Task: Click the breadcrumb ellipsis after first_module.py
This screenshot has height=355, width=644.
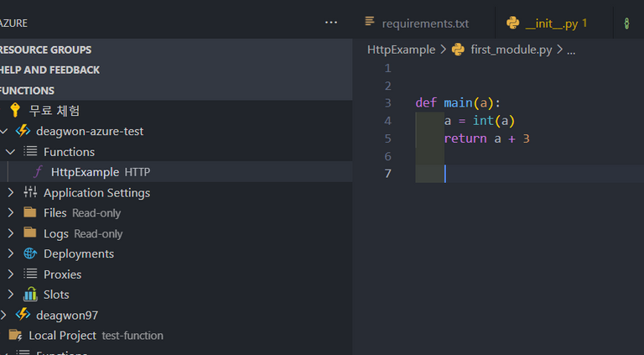Action: pos(571,51)
